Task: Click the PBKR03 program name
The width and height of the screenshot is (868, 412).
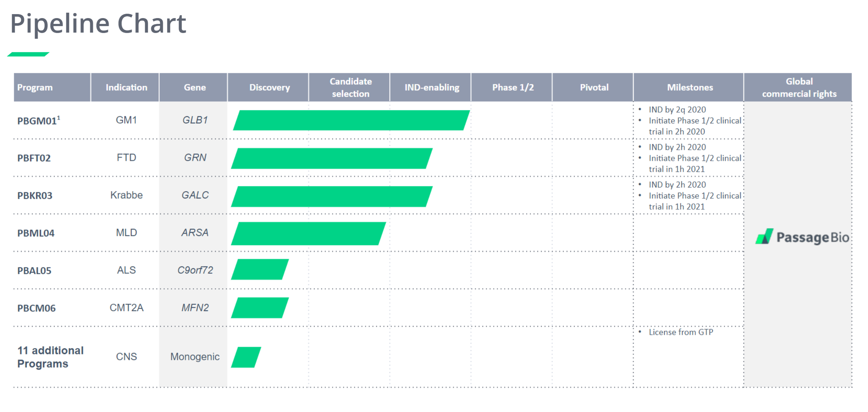Action: click(35, 196)
